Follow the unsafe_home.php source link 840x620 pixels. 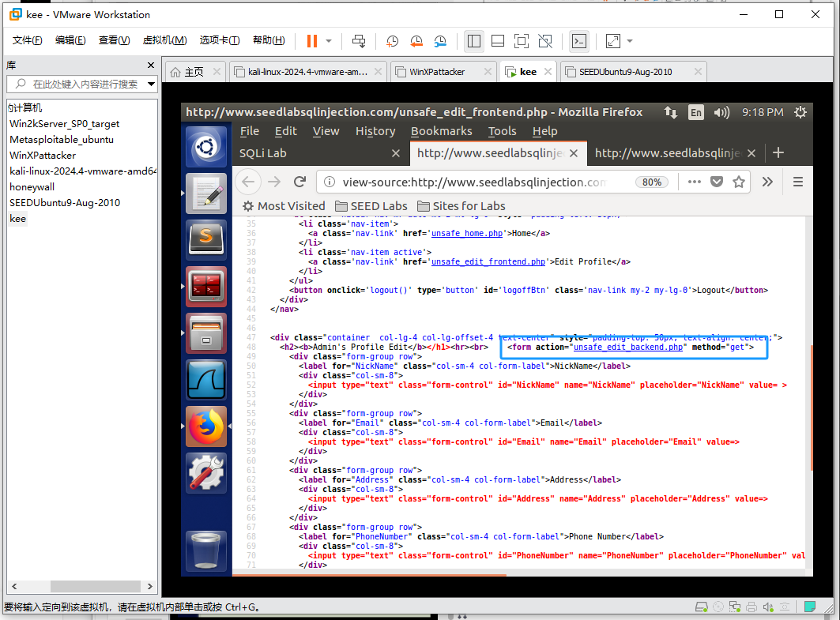pos(466,234)
